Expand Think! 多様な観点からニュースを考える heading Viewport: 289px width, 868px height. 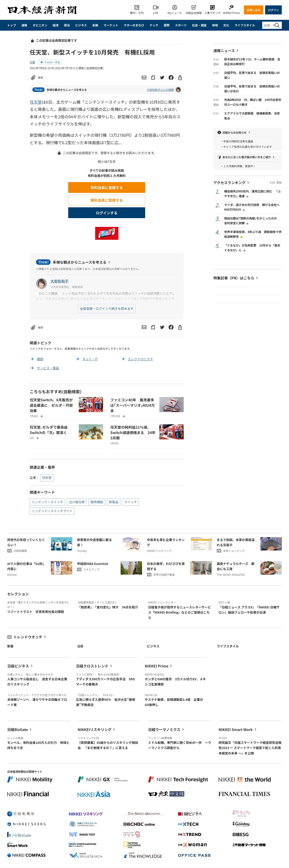coord(73,262)
